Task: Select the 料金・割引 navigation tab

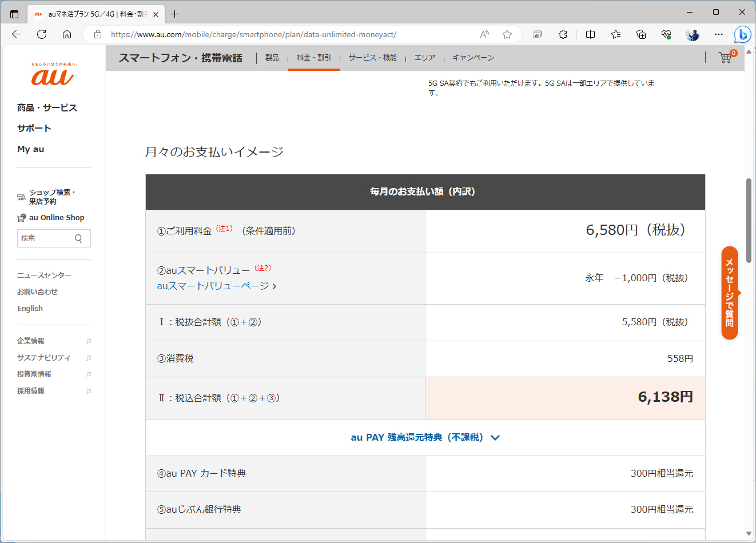Action: pyautogui.click(x=314, y=58)
